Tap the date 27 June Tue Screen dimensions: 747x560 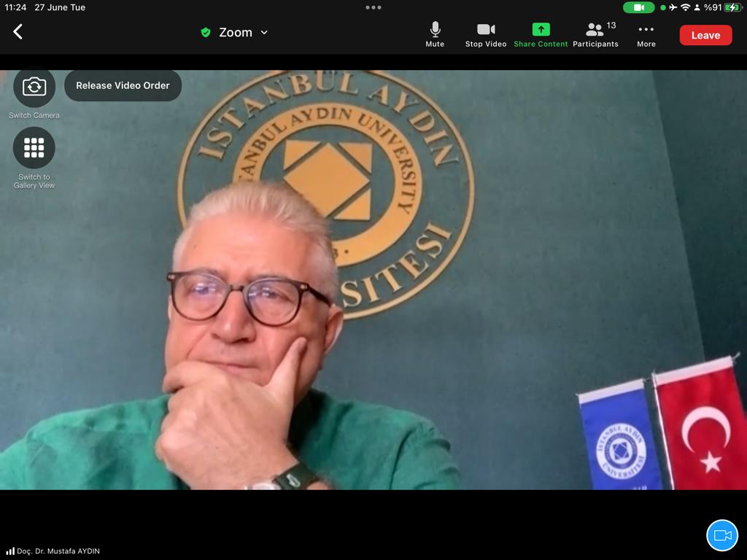coord(60,7)
